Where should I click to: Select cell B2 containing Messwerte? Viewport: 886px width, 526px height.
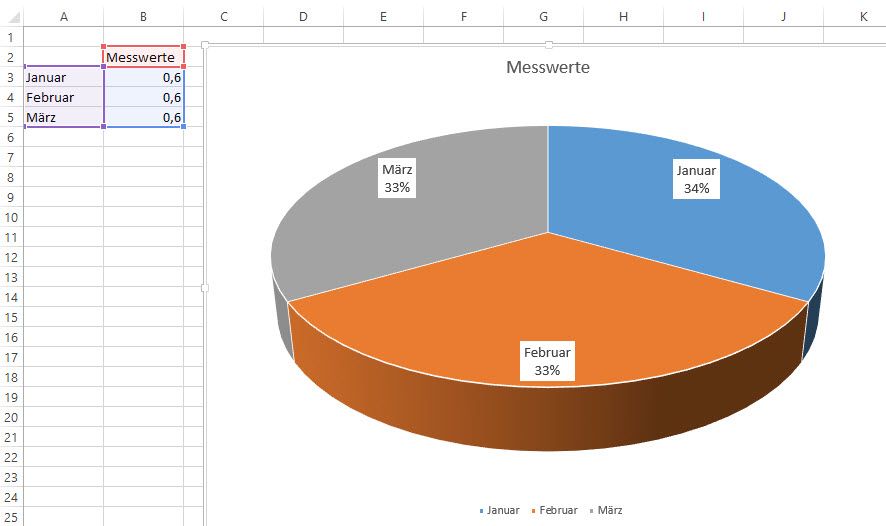144,57
